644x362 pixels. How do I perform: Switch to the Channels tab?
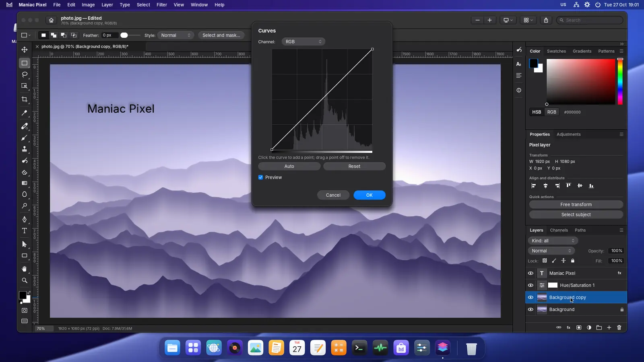pos(559,230)
